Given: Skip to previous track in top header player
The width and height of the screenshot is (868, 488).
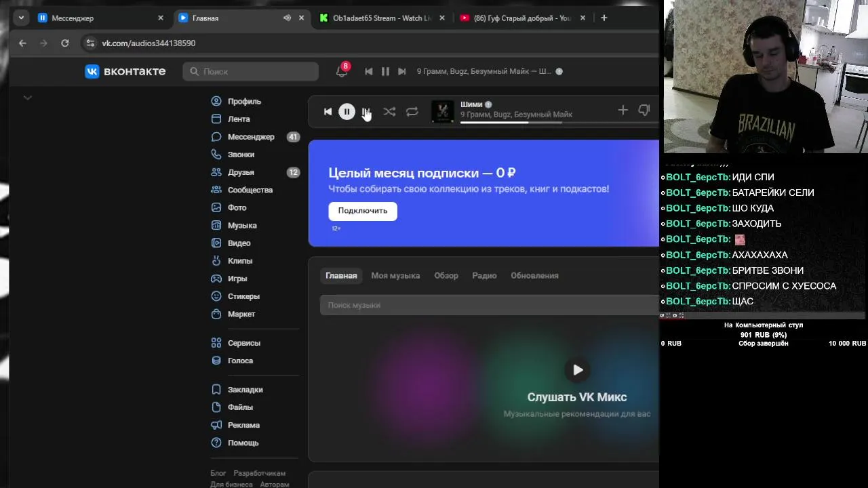Looking at the screenshot, I should pos(368,71).
